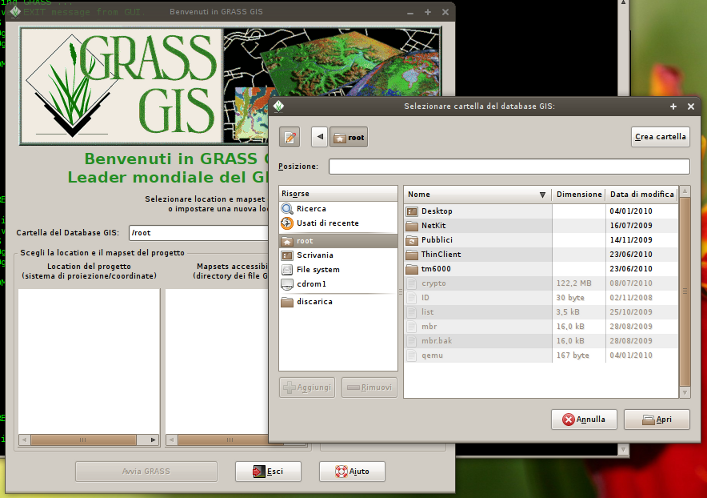
Task: Click the 04/01/2010 date of Desktop
Action: 631,211
